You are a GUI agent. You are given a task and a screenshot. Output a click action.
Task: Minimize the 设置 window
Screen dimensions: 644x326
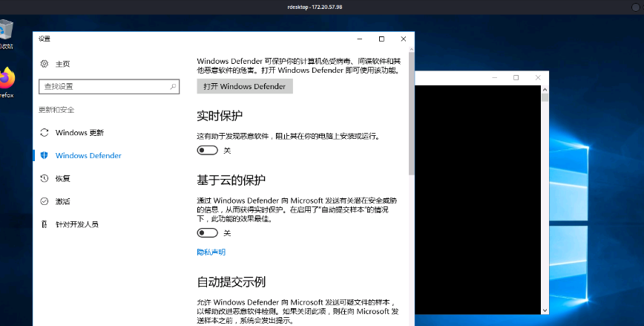tap(359, 39)
